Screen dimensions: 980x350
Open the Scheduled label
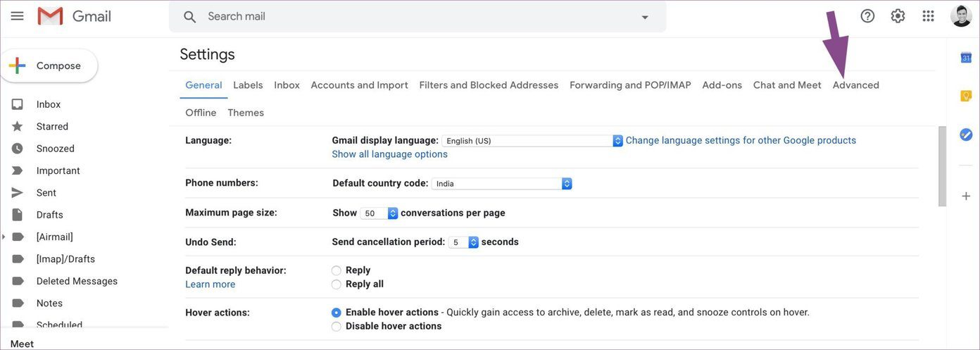coord(59,325)
